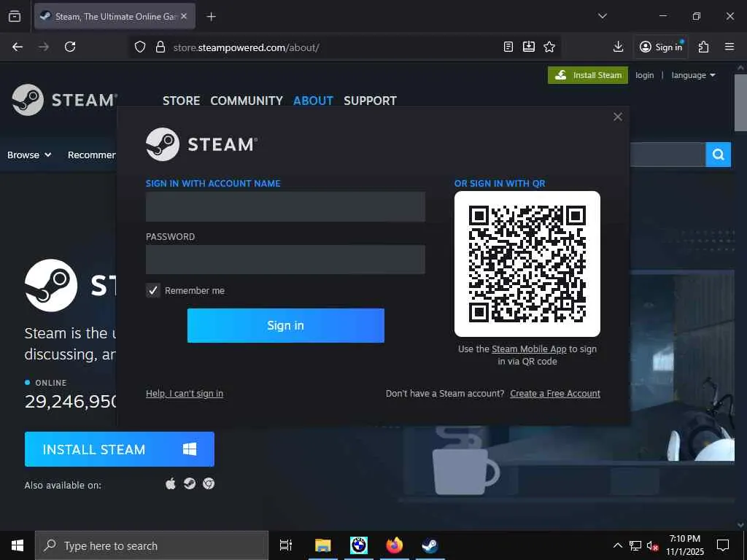Click the sign-in QR code
This screenshot has width=747, height=560.
click(x=527, y=264)
